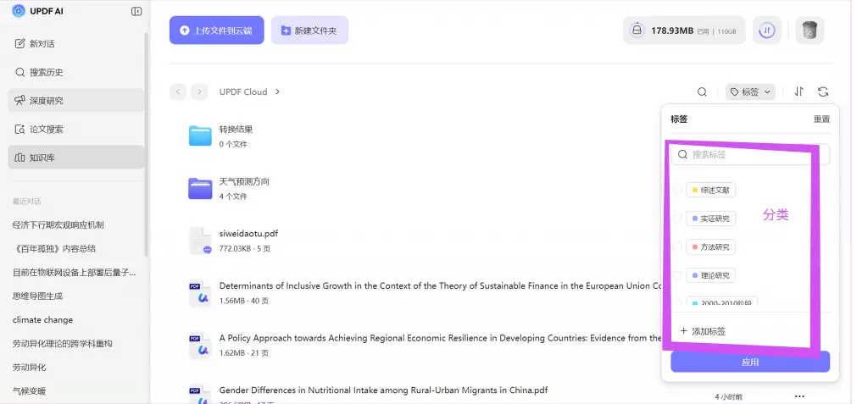The image size is (868, 404).
Task: Expand the 标签 dropdown filter
Action: click(x=750, y=92)
